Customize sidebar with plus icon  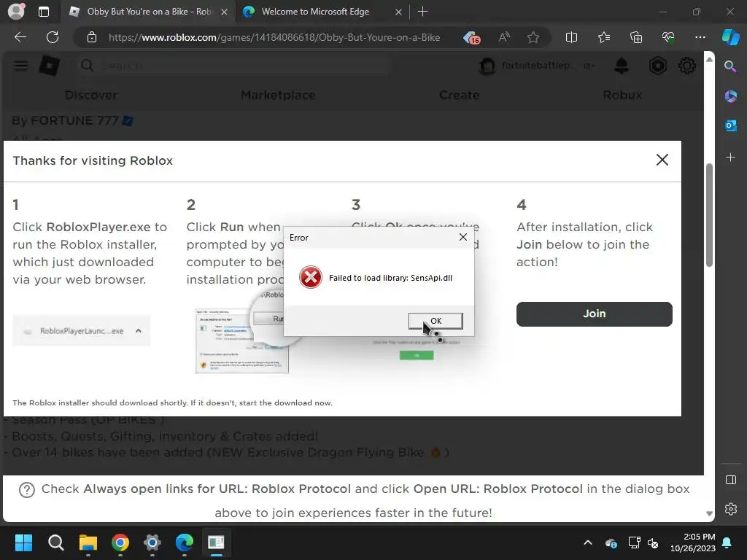[730, 157]
